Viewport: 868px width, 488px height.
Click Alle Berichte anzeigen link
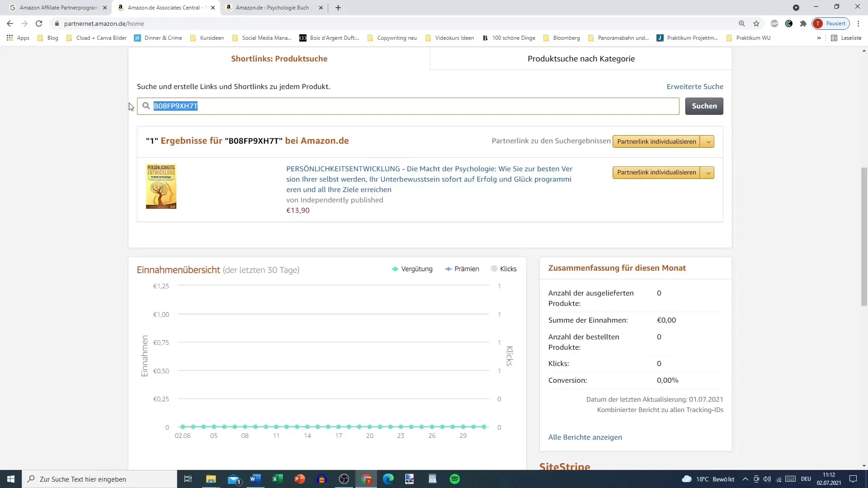click(585, 437)
